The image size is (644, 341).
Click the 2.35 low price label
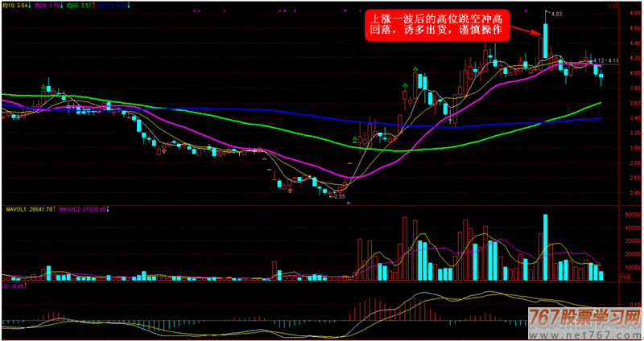(x=339, y=195)
